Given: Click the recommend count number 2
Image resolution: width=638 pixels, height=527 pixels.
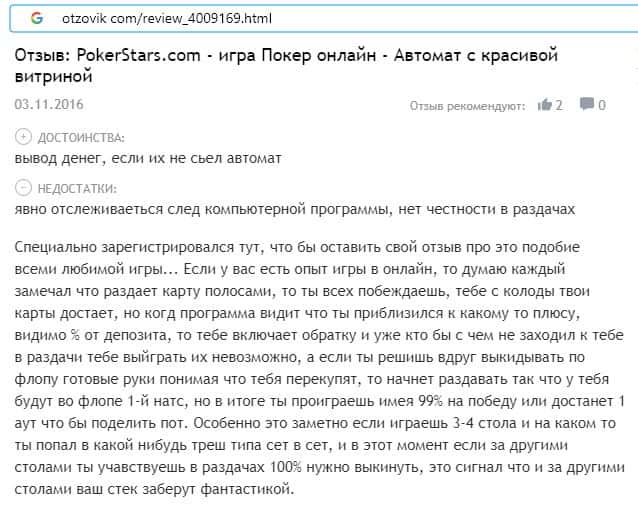Looking at the screenshot, I should tap(560, 105).
